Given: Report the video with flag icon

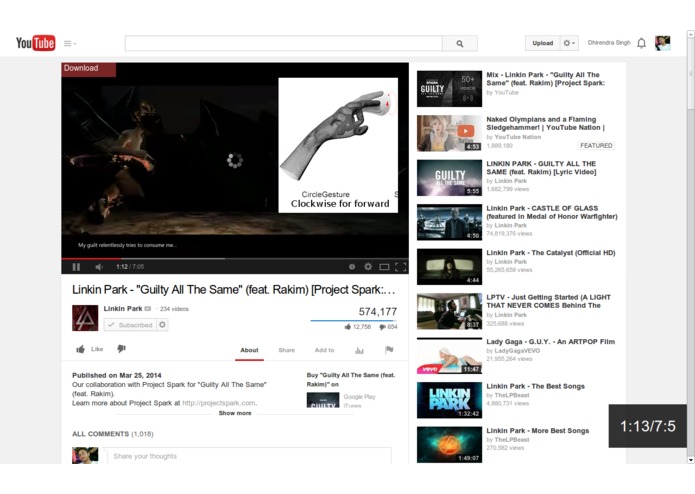Looking at the screenshot, I should click(389, 350).
